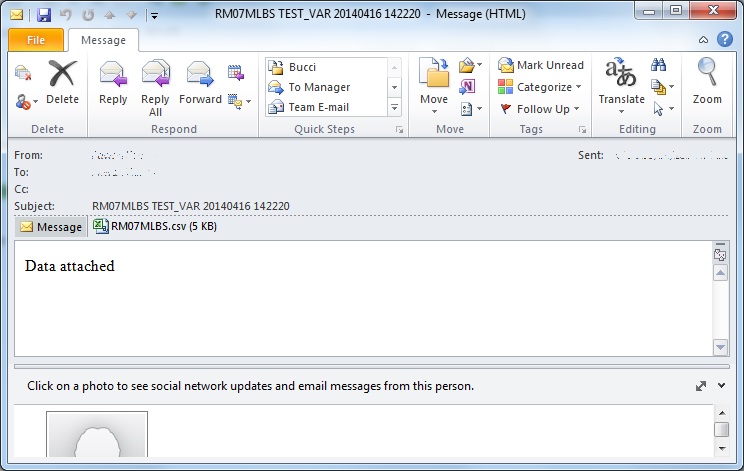744x471 pixels.
Task: Toggle People Pane size with diagonal arrow
Action: click(x=701, y=386)
